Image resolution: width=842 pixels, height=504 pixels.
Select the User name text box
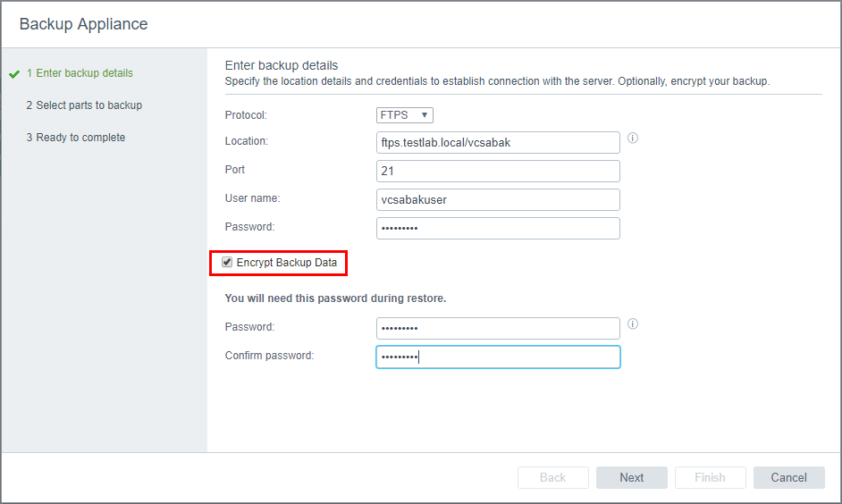tap(498, 200)
